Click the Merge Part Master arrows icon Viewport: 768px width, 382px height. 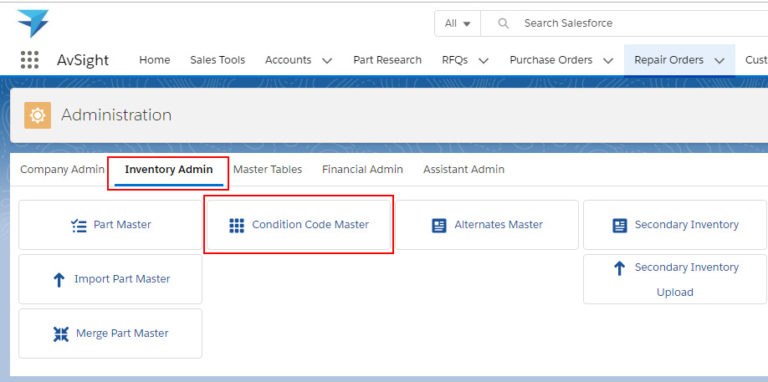61,334
